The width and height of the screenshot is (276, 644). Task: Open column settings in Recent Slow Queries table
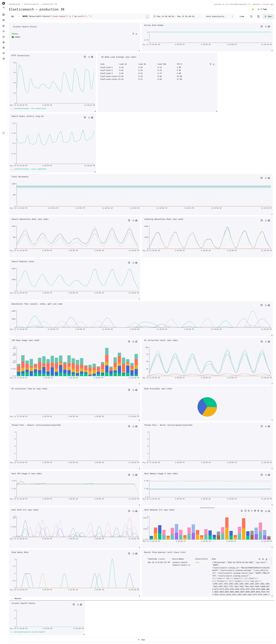(263, 559)
